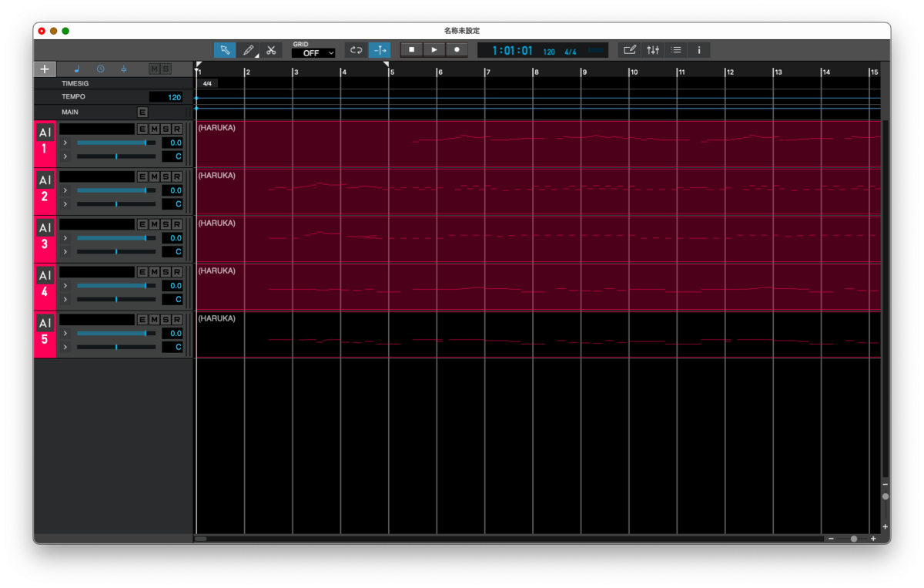
Task: Mute track 2 with its M button
Action: tap(154, 176)
